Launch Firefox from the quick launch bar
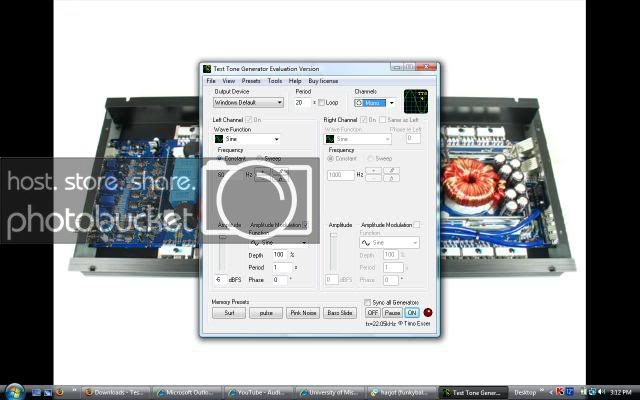This screenshot has width=640, height=400. coord(60,393)
